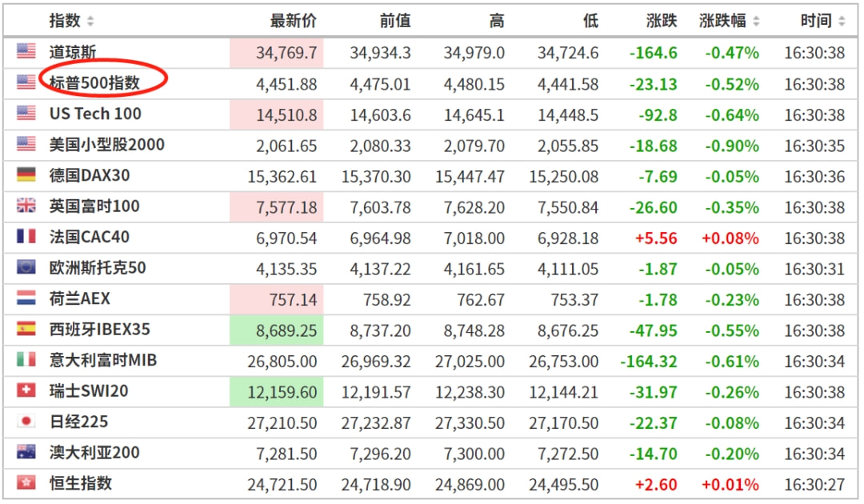Open the 澳大利亚200 index link
Screen dimensions: 864x504
(94, 453)
